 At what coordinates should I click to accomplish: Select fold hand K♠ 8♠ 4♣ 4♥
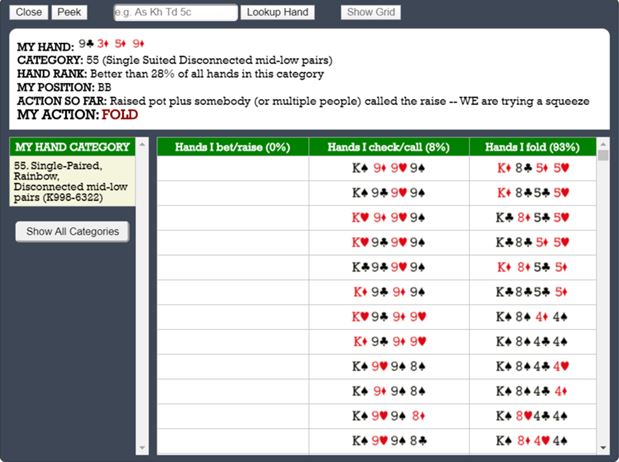[x=533, y=366]
